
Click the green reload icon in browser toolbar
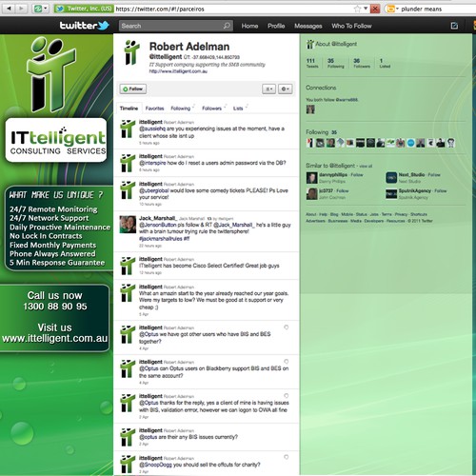coord(38,9)
